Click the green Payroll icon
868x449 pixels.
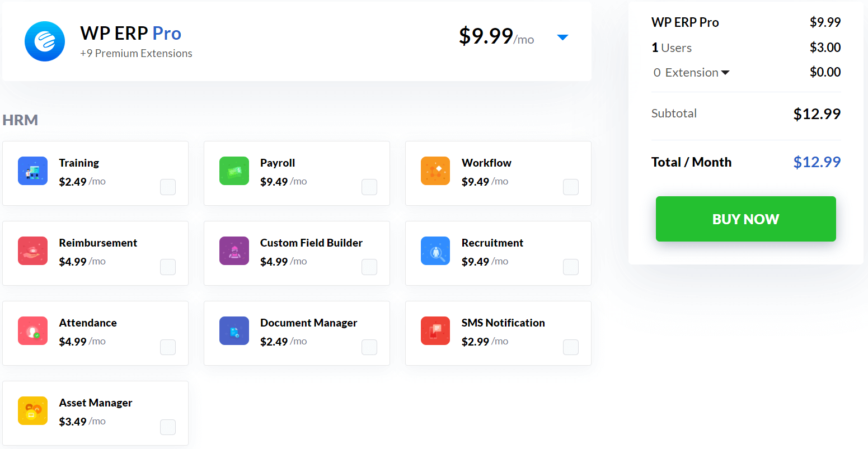pyautogui.click(x=234, y=171)
